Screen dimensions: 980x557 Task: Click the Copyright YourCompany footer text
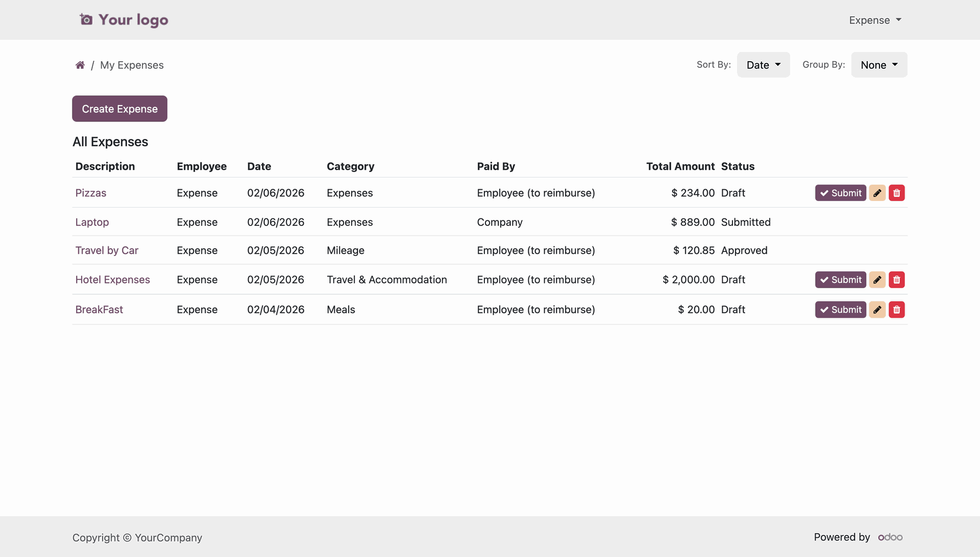[x=137, y=538]
